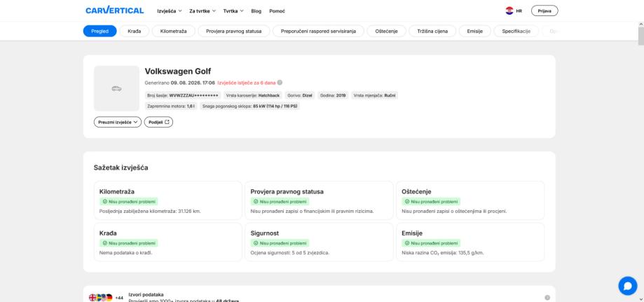Click the car placeholder thumbnail

pyautogui.click(x=116, y=88)
